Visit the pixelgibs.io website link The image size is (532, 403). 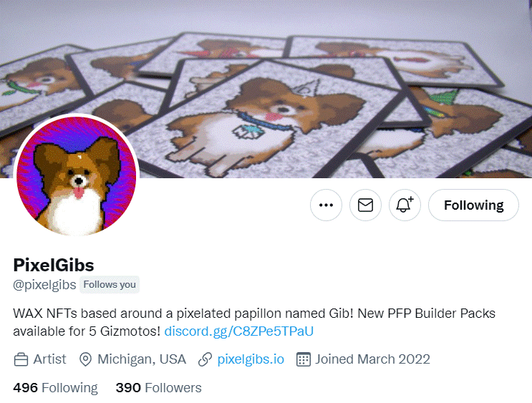[x=251, y=359]
